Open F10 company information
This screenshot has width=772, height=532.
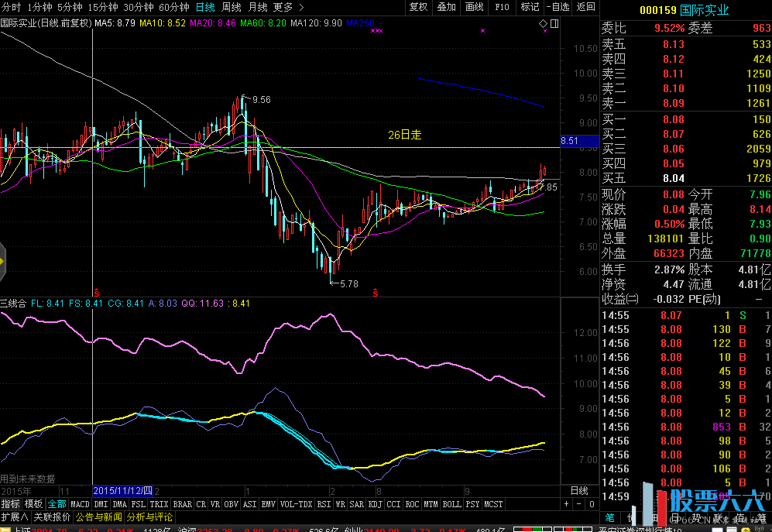pyautogui.click(x=502, y=7)
